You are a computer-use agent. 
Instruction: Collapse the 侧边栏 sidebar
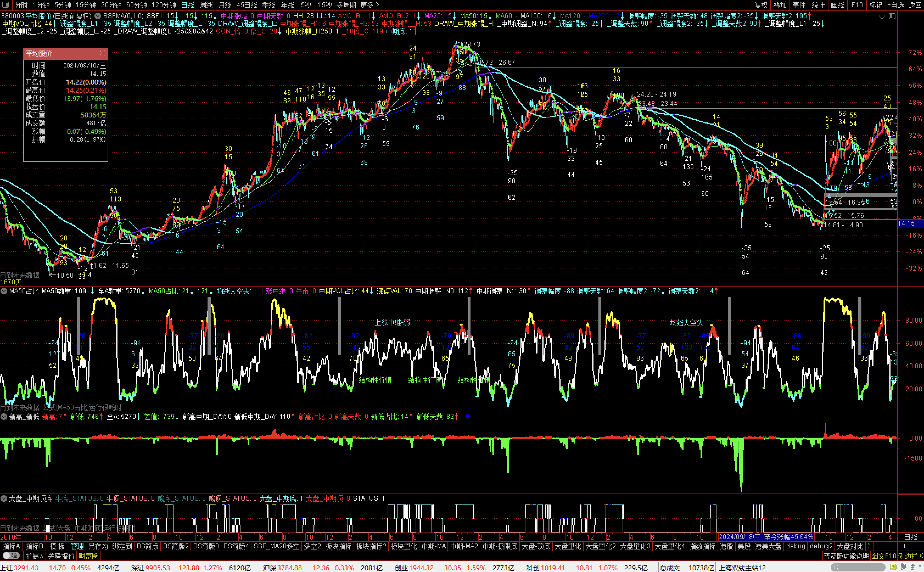tap(910, 556)
